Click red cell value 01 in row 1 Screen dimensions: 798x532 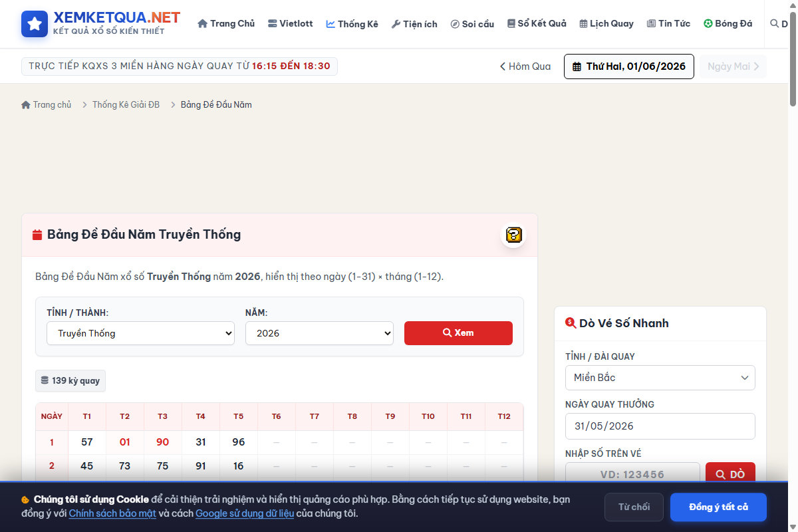[x=125, y=442]
